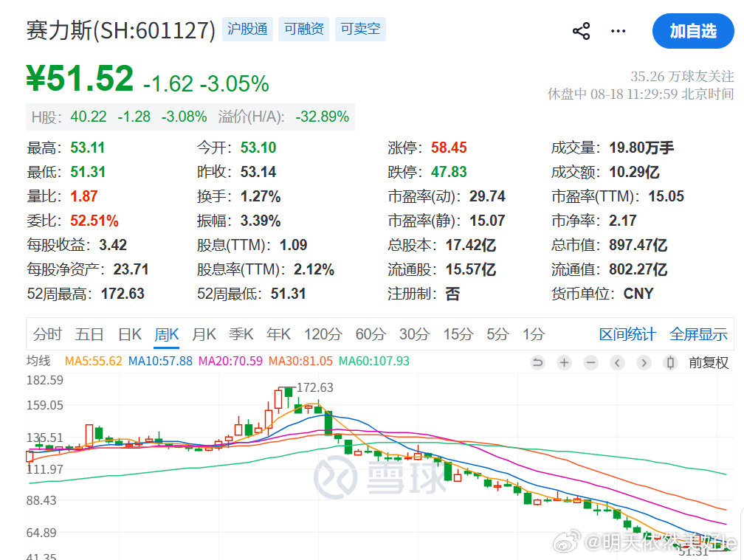This screenshot has height=560, width=744.
Task: Click the MA60:107.93 indicator label
Action: click(x=374, y=361)
